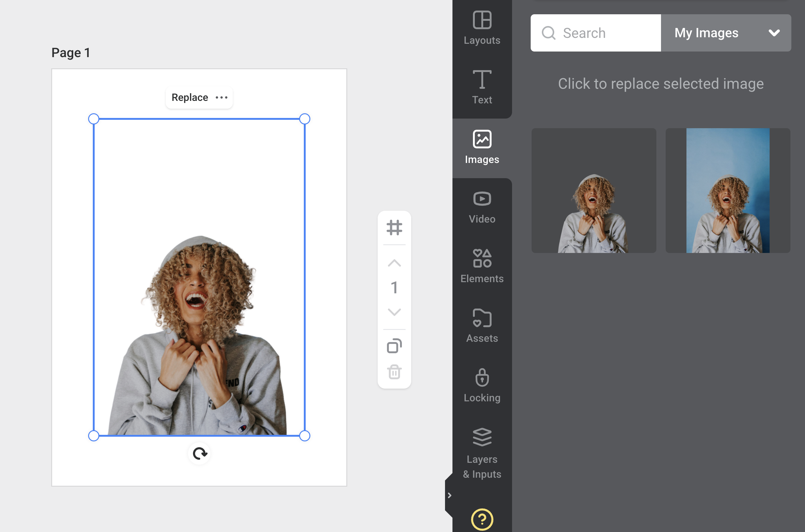Select the blue background photo thumbnail
The height and width of the screenshot is (532, 805).
coord(728,190)
